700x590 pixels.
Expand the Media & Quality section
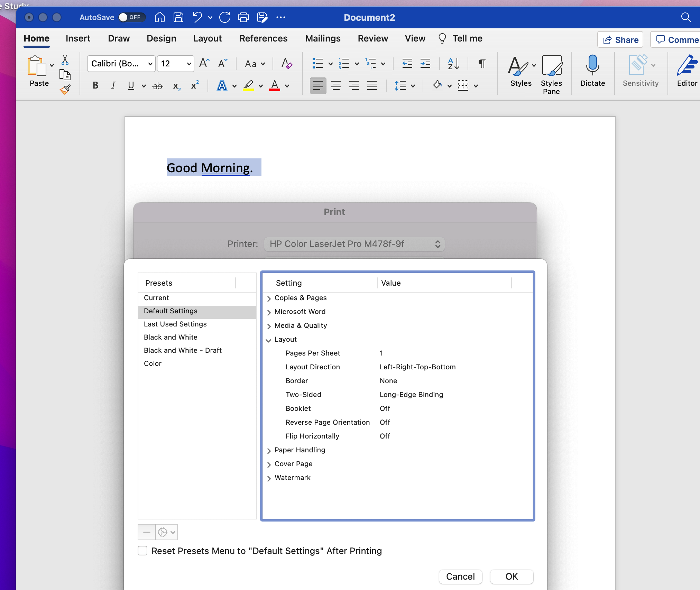269,325
